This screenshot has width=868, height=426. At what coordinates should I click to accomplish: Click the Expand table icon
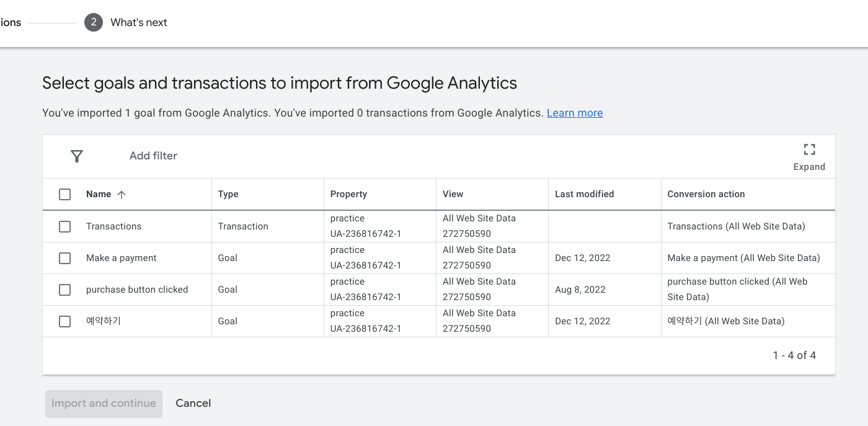tap(809, 149)
